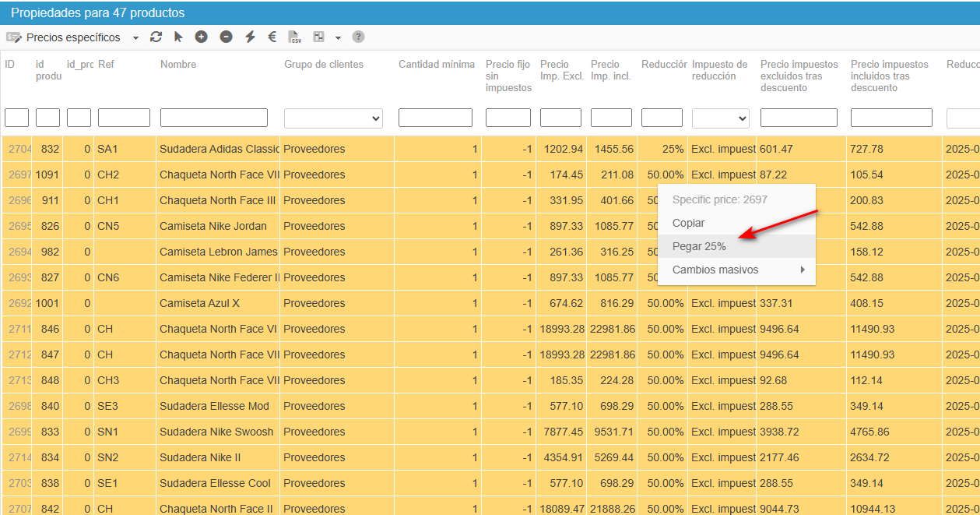Click the euro currency icon
This screenshot has width=980, height=515.
[x=272, y=37]
